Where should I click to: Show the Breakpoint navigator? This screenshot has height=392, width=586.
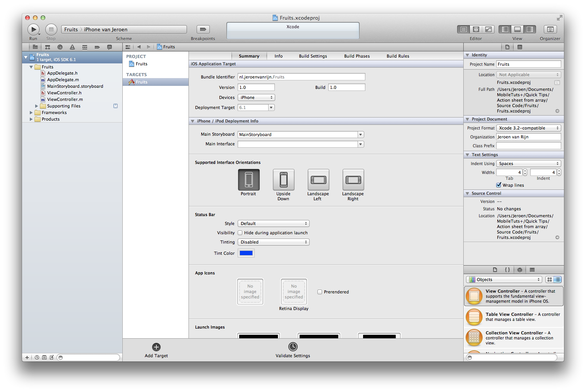click(97, 47)
